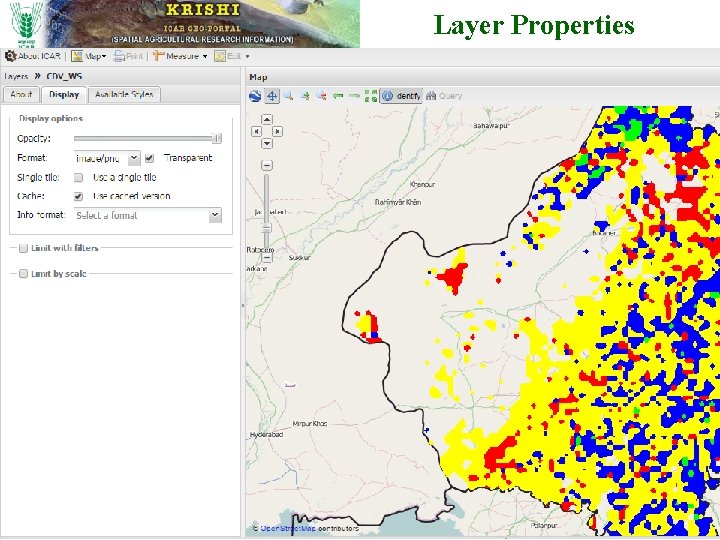Activate the Identify tool
This screenshot has width=720, height=540.
402,96
